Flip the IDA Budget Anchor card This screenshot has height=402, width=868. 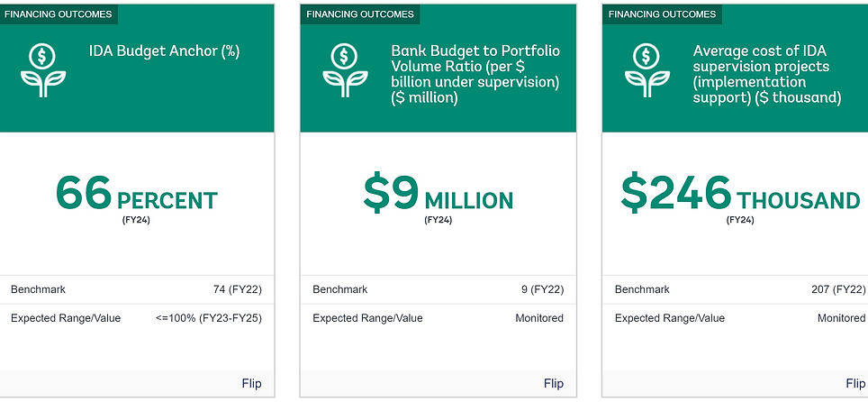tap(251, 383)
